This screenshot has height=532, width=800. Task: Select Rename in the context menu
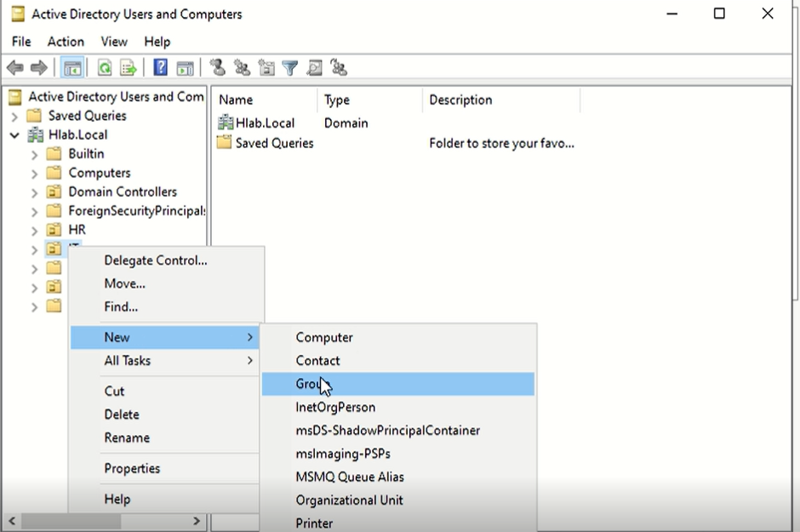[x=166, y=438]
